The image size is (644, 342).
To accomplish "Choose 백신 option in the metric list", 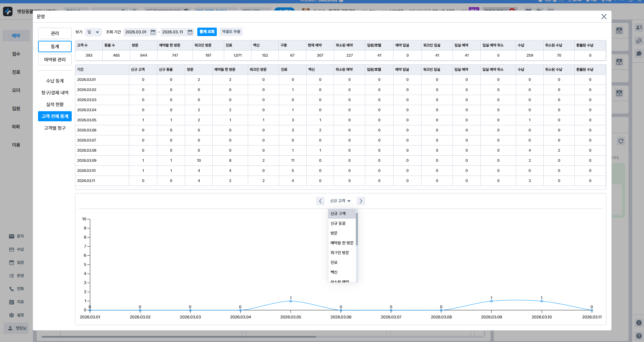I will tap(334, 272).
